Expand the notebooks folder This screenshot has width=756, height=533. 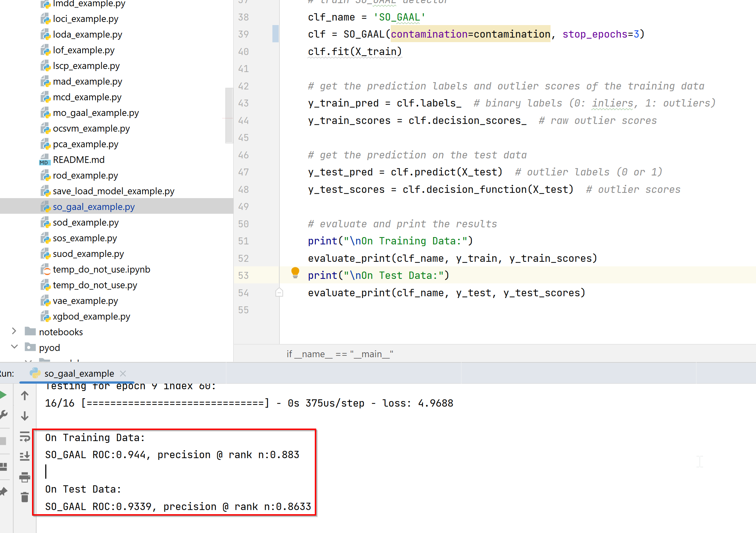[14, 331]
